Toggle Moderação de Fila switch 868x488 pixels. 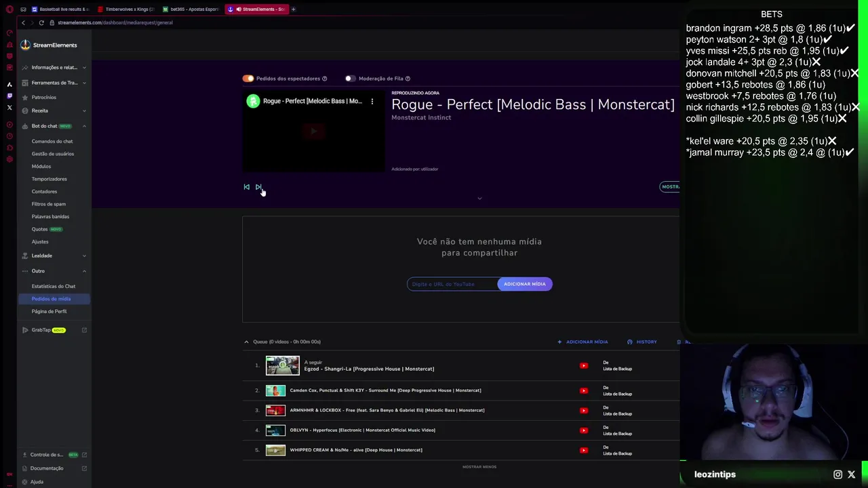click(x=350, y=79)
